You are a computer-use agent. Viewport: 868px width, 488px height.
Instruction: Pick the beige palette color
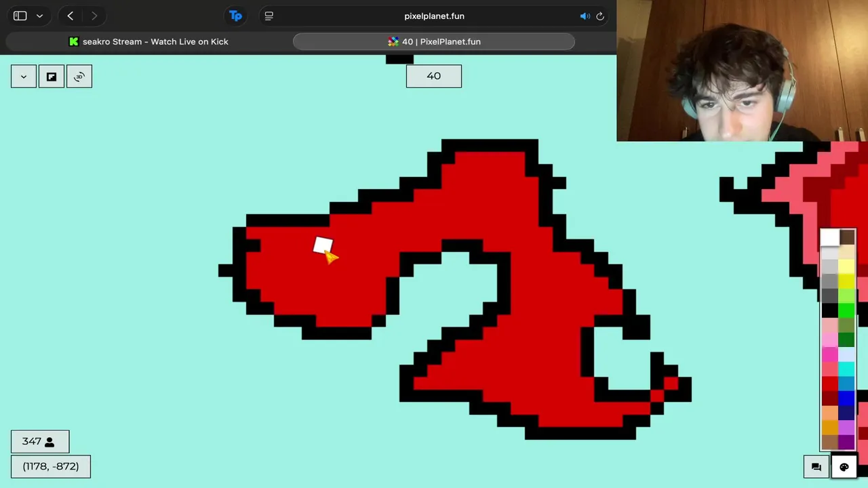click(x=847, y=252)
